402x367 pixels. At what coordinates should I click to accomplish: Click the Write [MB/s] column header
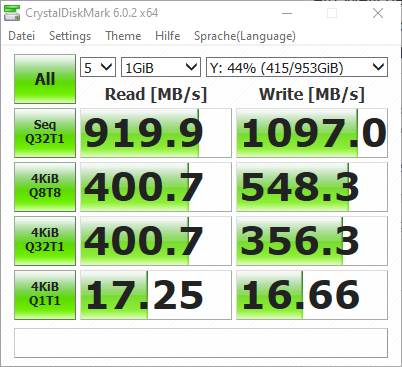point(312,94)
